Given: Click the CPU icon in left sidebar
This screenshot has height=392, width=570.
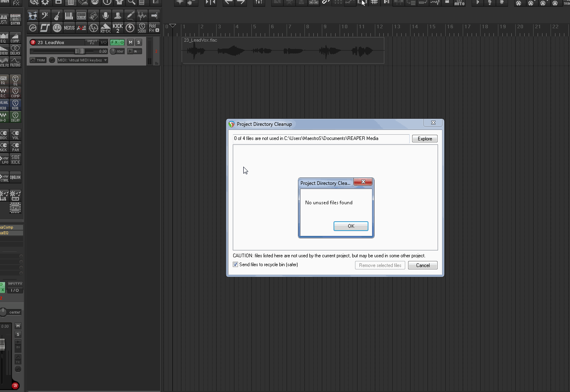Looking at the screenshot, I should 15,208.
